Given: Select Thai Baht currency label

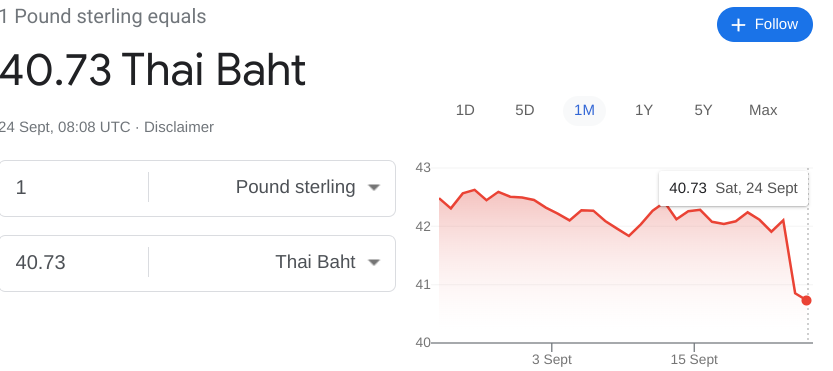Looking at the screenshot, I should click(315, 262).
